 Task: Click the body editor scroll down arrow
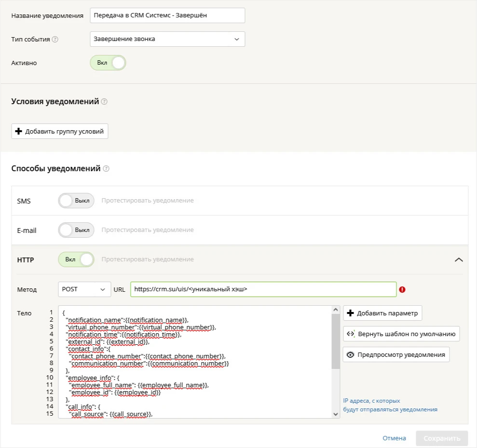(x=336, y=414)
